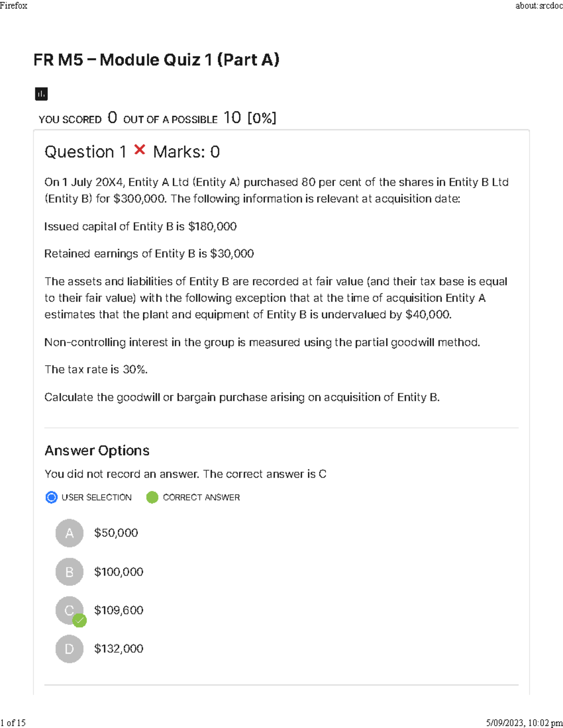The image size is (563, 728).
Task: Click the blue User Selection legend icon
Action: point(51,497)
